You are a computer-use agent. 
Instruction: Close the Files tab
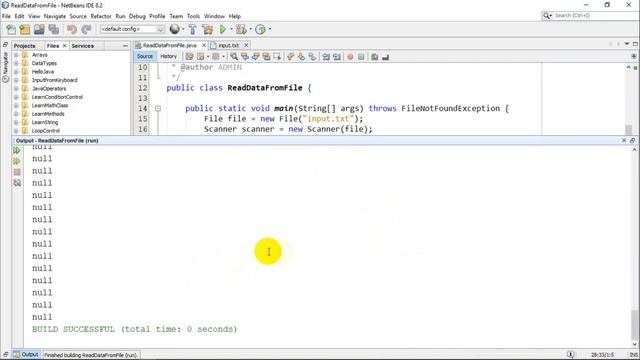pyautogui.click(x=64, y=46)
